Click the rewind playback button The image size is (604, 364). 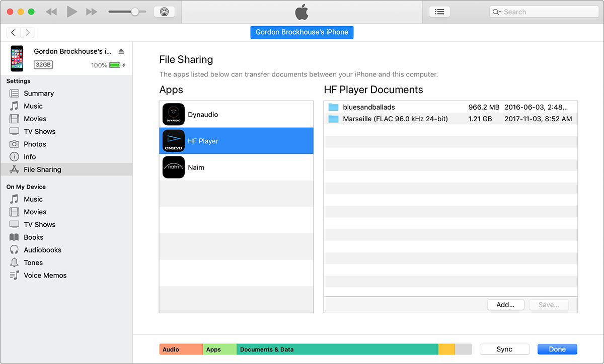(51, 12)
